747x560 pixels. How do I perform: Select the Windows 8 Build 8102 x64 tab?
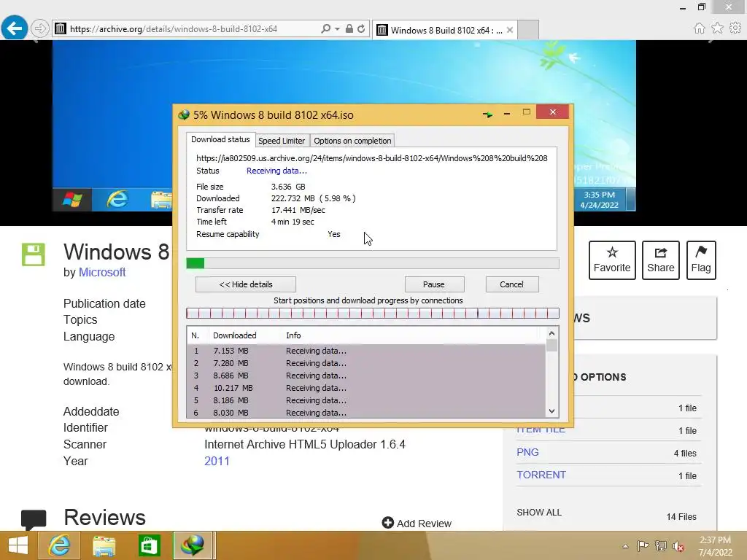[445, 30]
